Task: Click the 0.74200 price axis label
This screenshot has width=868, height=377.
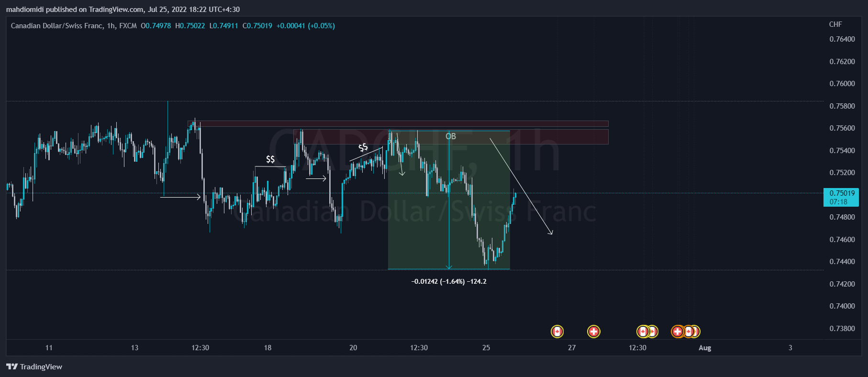Action: coord(842,284)
